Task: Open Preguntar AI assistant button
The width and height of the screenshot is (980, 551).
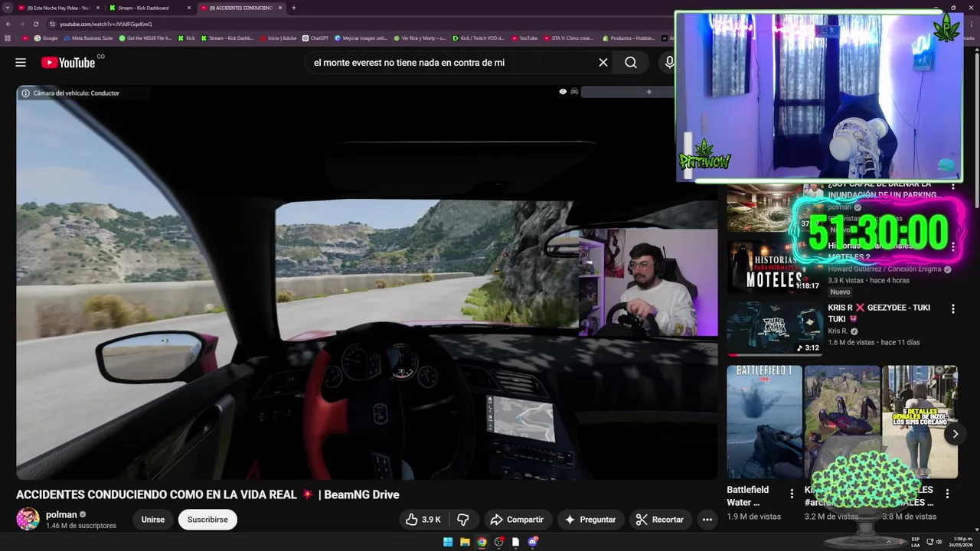Action: click(x=590, y=520)
